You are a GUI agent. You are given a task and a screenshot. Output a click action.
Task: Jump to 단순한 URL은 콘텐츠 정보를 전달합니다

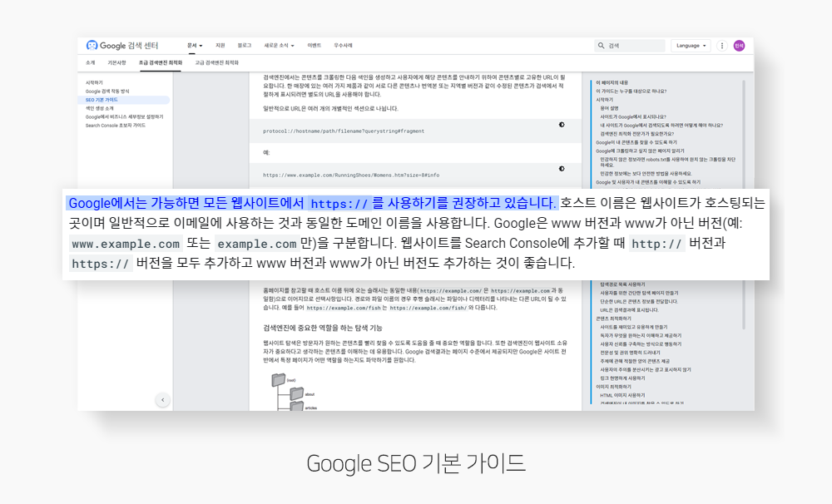[639, 301]
